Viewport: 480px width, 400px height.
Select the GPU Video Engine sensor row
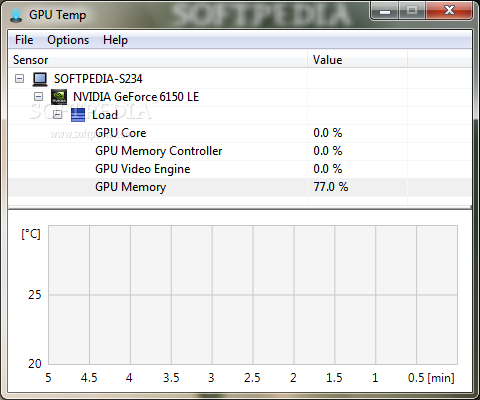coord(240,169)
